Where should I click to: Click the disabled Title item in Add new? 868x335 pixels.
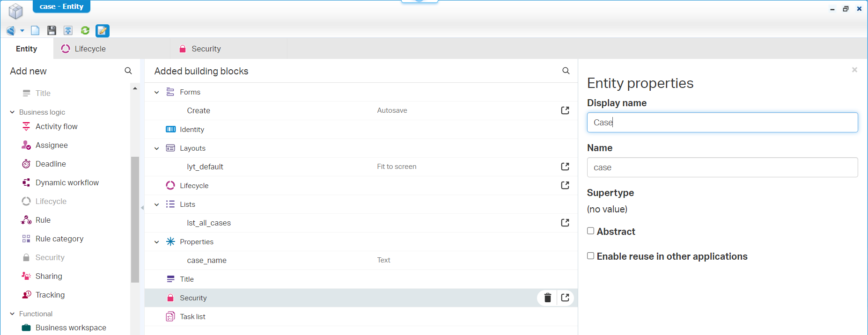[43, 93]
